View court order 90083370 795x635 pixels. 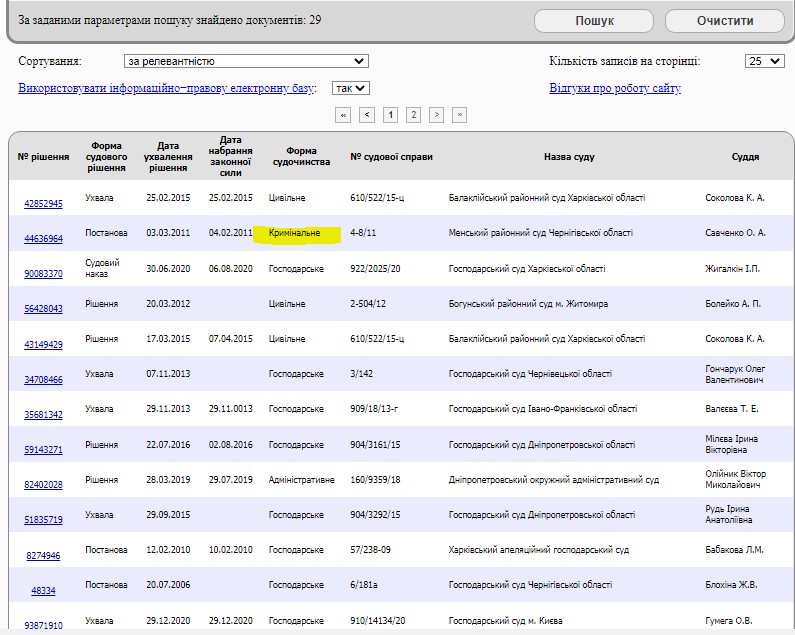pos(43,274)
